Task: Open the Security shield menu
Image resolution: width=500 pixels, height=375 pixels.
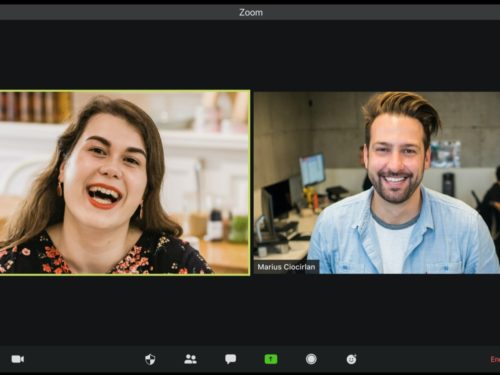Action: click(x=150, y=359)
